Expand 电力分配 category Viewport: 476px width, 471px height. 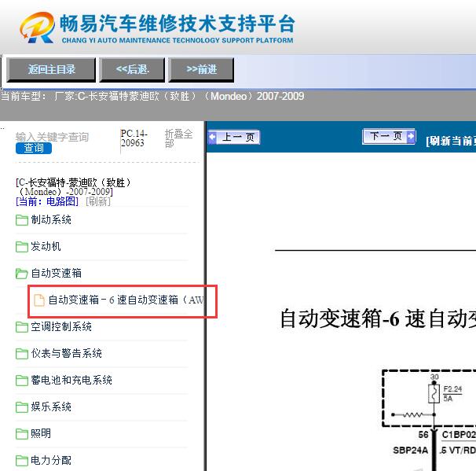[51, 460]
